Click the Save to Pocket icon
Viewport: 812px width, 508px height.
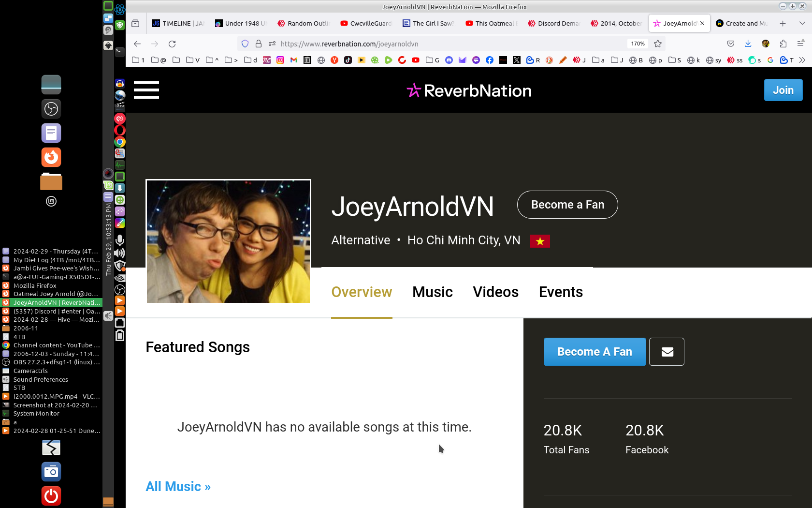pos(731,44)
